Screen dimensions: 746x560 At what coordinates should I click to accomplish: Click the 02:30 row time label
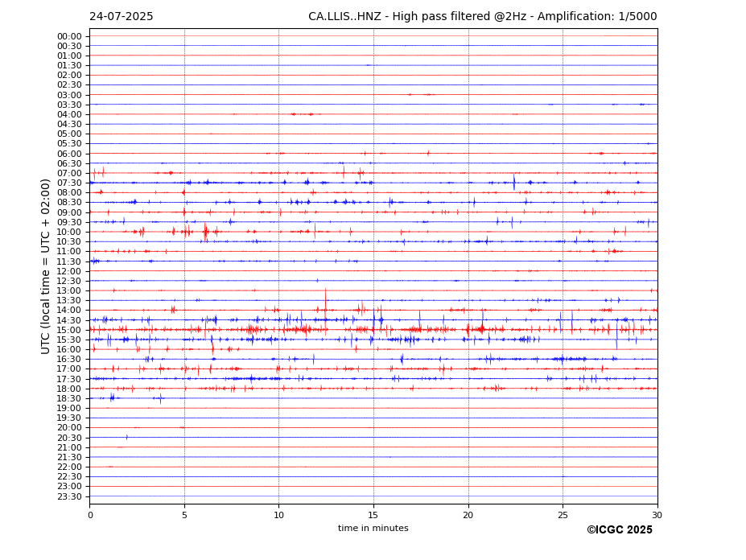pyautogui.click(x=69, y=84)
